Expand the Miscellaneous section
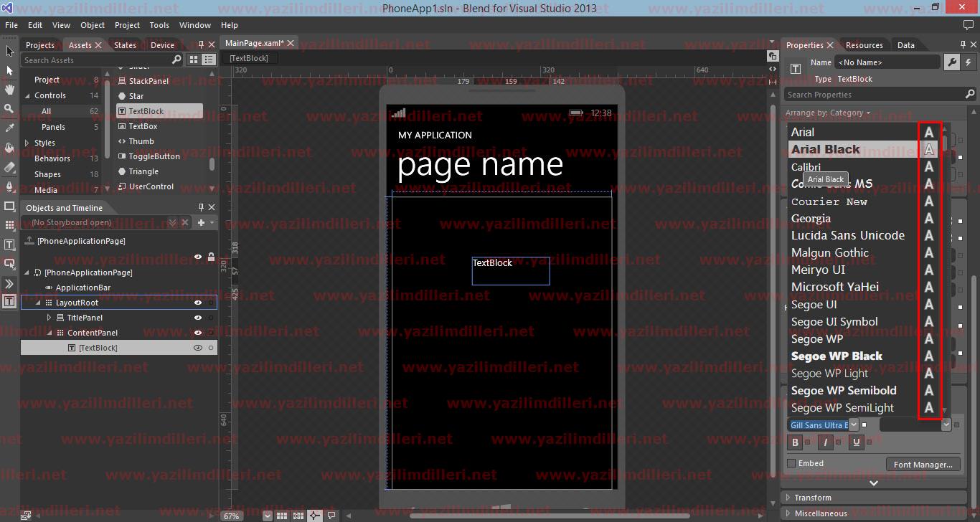The height and width of the screenshot is (522, 980). tap(788, 513)
